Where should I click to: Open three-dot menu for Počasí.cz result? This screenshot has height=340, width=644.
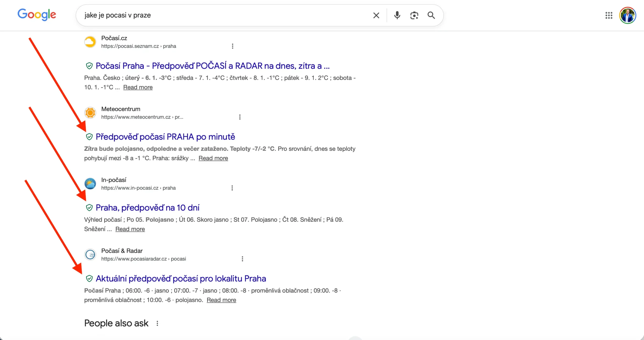(232, 46)
